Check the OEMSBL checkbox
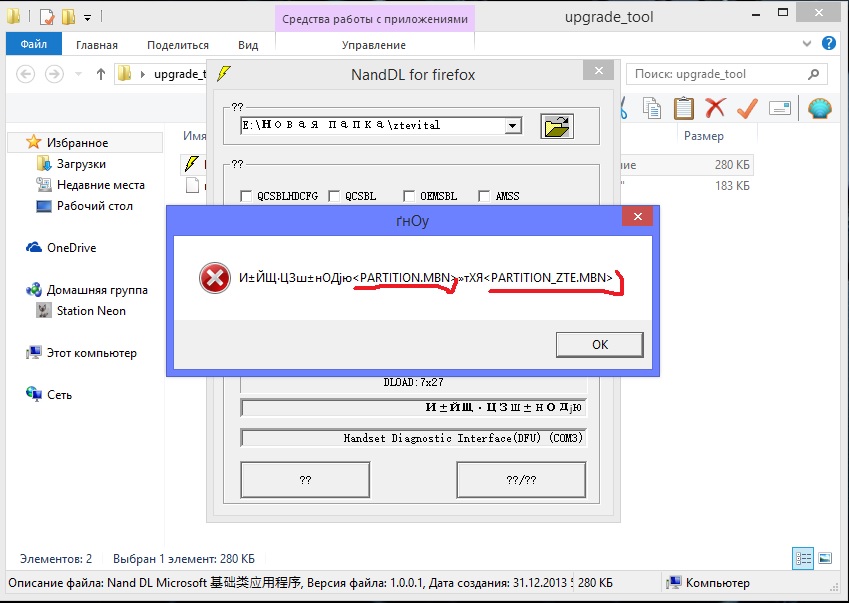 409,197
